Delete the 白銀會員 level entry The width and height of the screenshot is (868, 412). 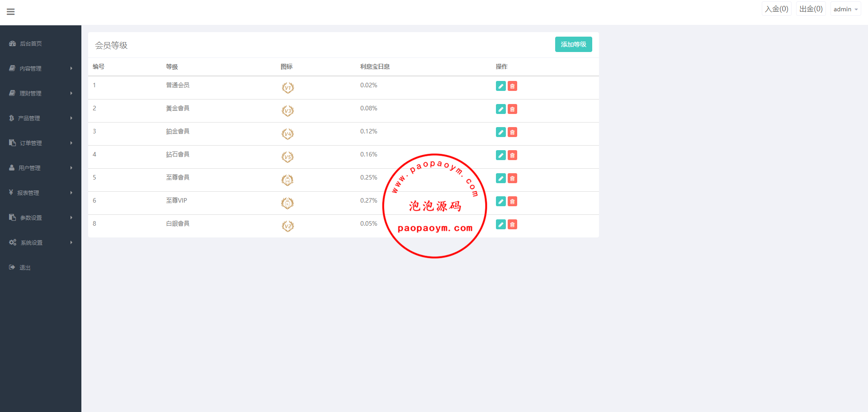click(512, 225)
